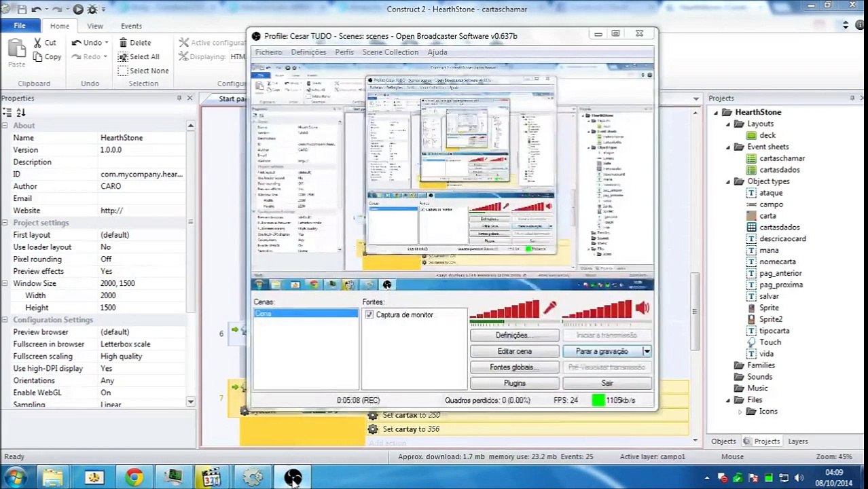This screenshot has height=489, width=868.
Task: Click the Cut scissors icon
Action: 37,43
